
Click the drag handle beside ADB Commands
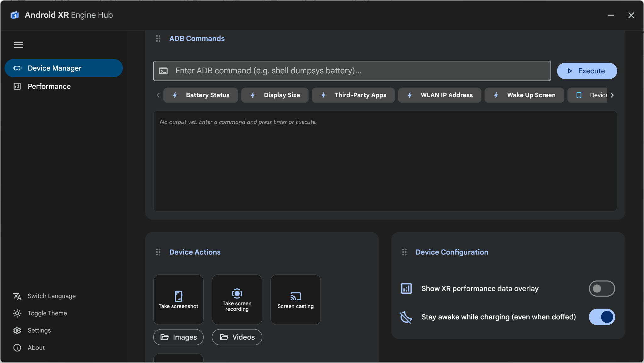[x=158, y=38]
